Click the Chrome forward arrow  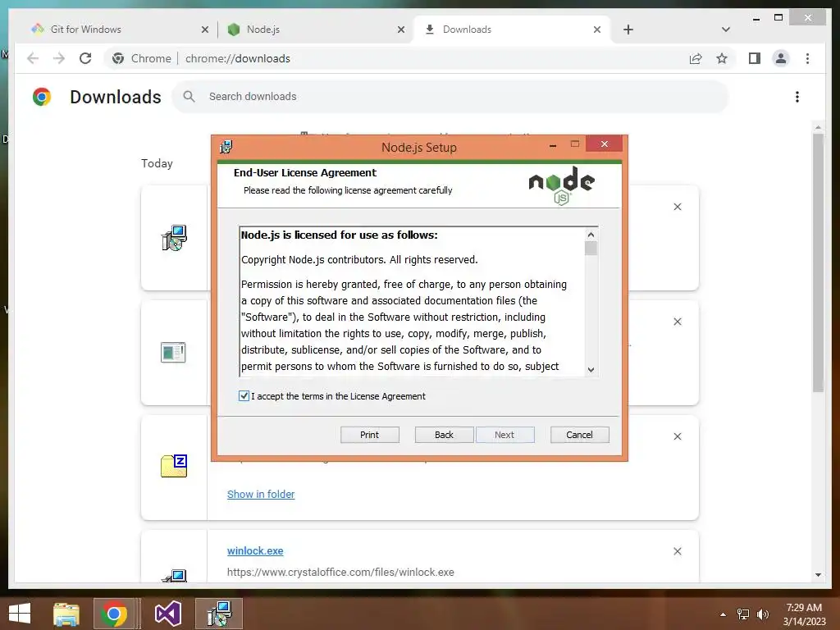pos(59,58)
